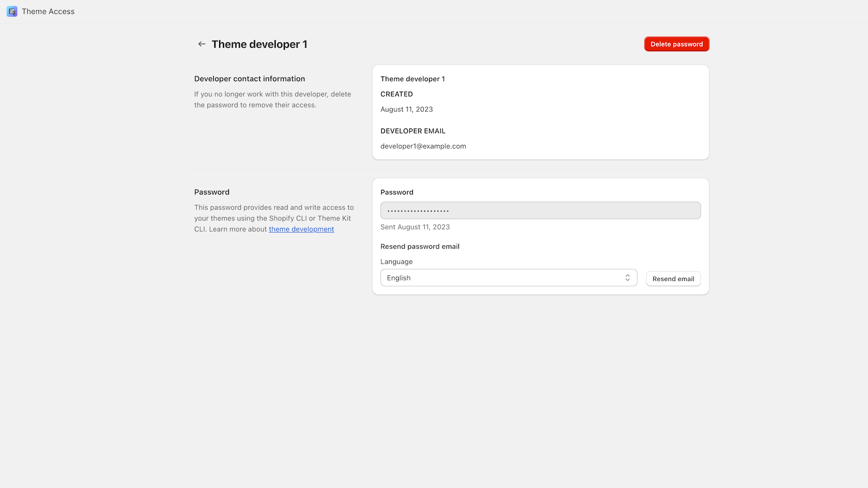Click the stepper chevrons inside the Language selector
The image size is (868, 488).
click(x=628, y=277)
